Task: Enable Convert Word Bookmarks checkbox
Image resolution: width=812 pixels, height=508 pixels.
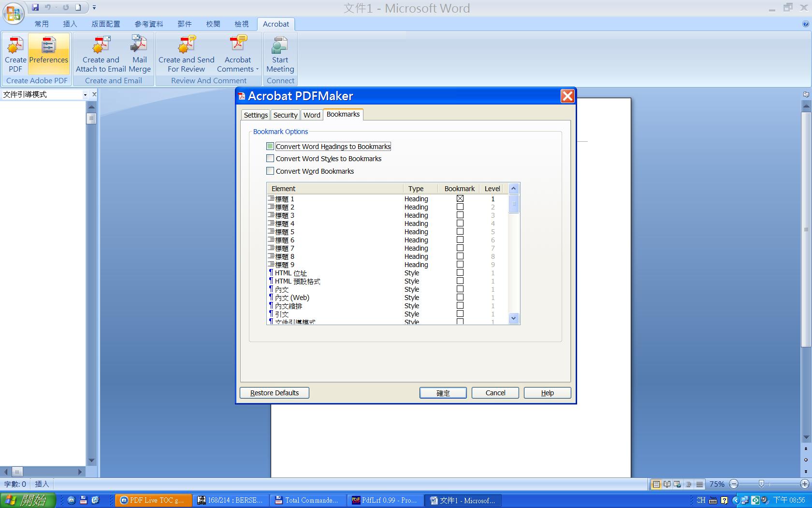Action: click(x=270, y=171)
